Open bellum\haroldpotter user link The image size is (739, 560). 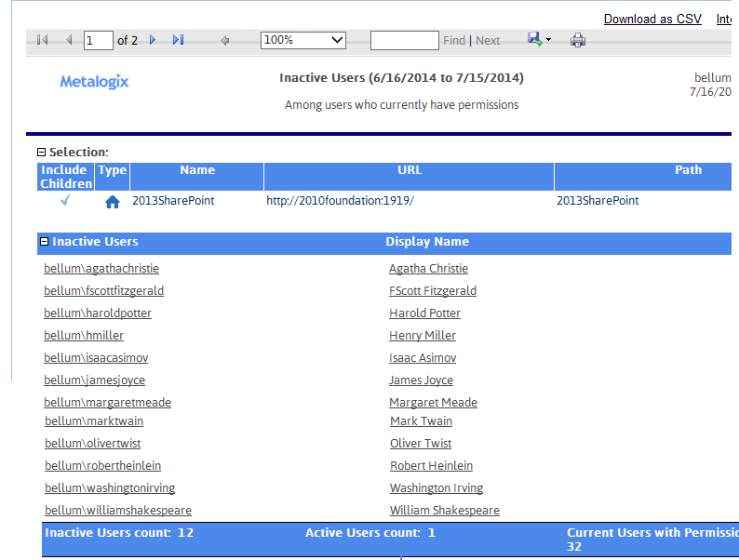98,313
